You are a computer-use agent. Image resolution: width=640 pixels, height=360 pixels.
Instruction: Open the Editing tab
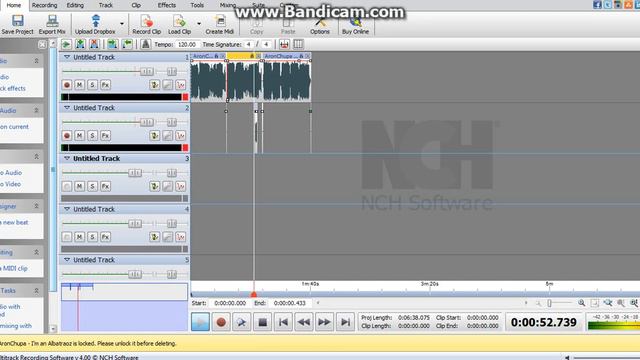(75, 5)
